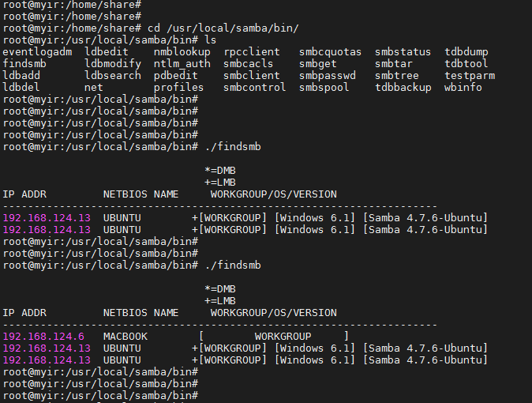Select the pdbedit entry
Image resolution: width=532 pixels, height=403 pixels.
pos(176,76)
